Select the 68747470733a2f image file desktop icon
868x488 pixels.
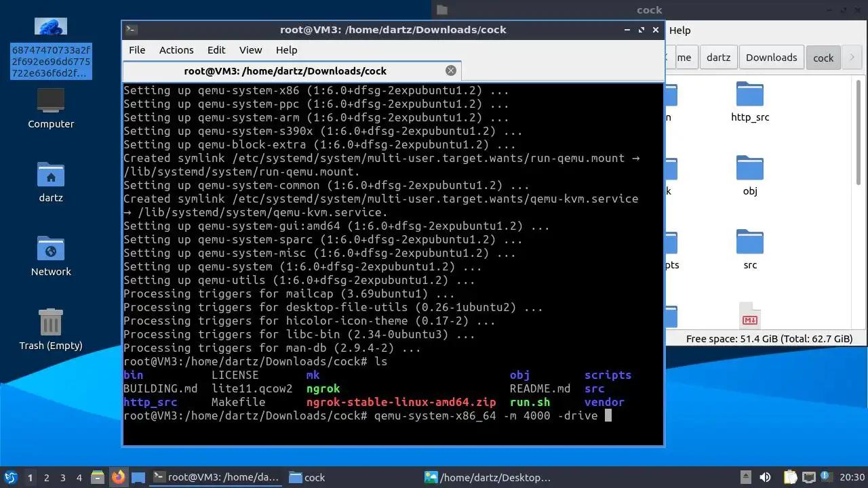point(51,47)
